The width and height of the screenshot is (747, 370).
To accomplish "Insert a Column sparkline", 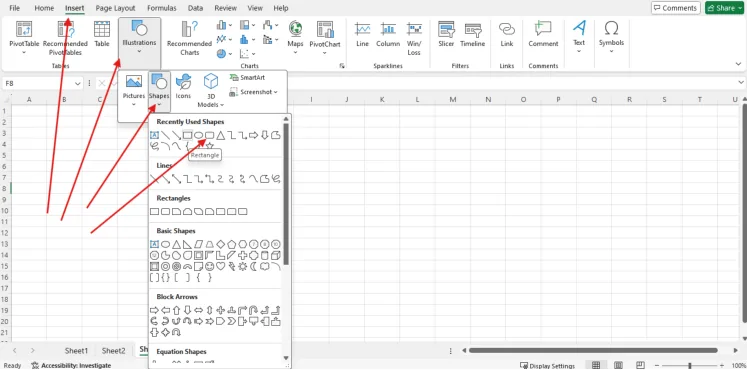I will pyautogui.click(x=388, y=35).
